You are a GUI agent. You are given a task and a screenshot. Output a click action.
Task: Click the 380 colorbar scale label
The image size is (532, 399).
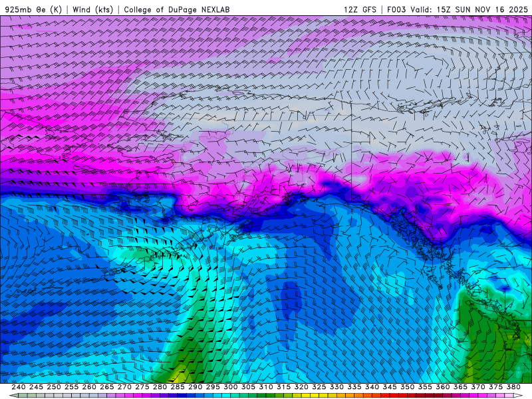[513, 387]
